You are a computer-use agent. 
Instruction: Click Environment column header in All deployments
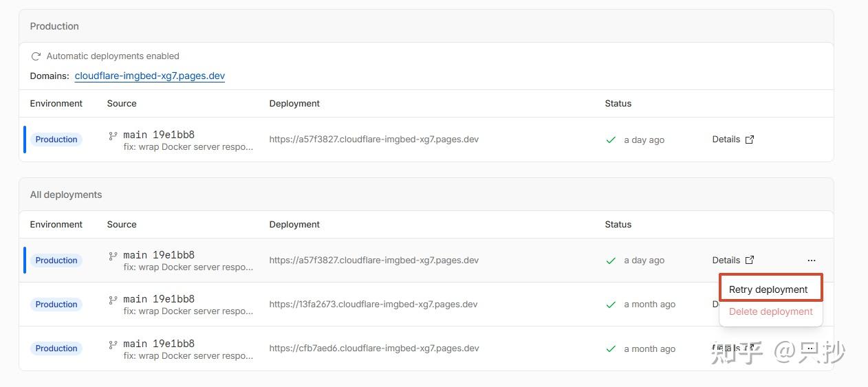(56, 224)
